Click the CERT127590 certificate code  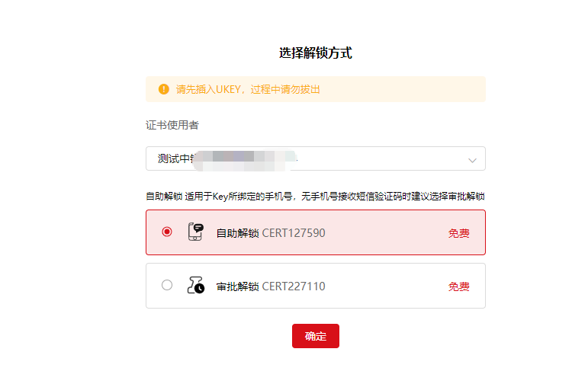pos(294,233)
